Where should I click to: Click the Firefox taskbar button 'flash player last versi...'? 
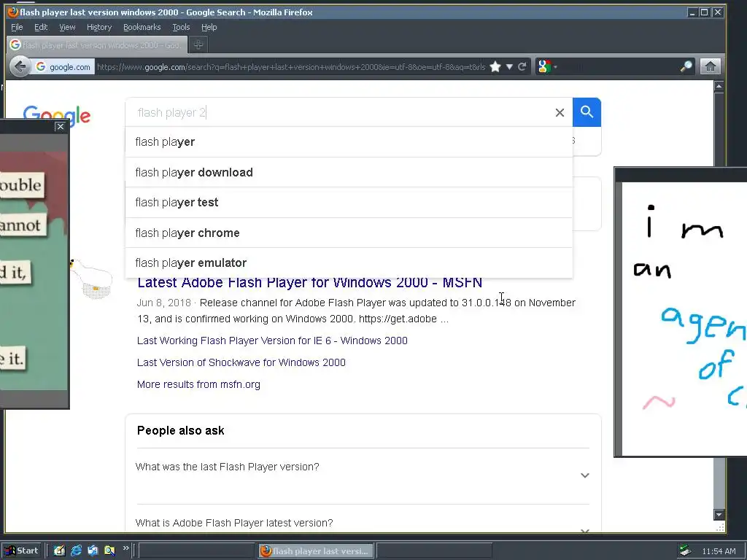click(316, 551)
